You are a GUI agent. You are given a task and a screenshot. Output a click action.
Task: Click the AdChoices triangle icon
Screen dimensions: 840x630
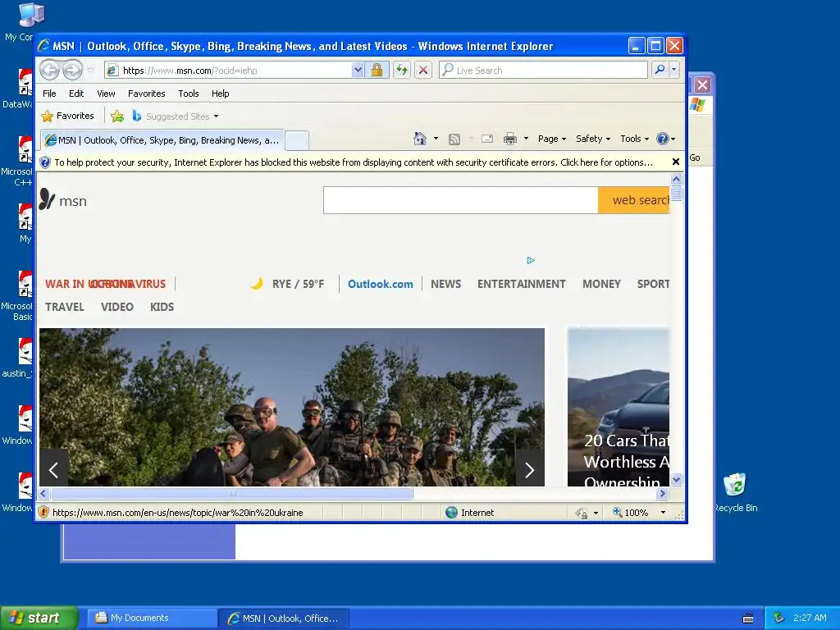pos(531,260)
